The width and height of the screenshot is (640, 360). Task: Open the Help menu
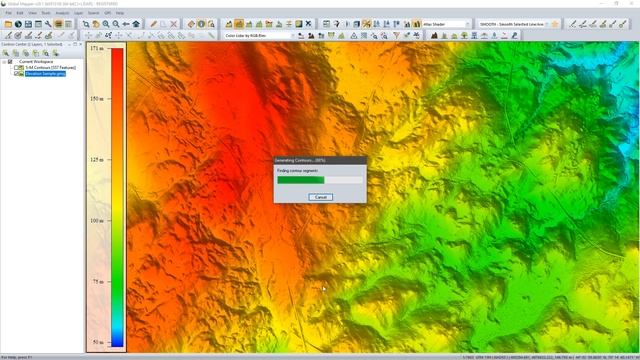tap(120, 13)
